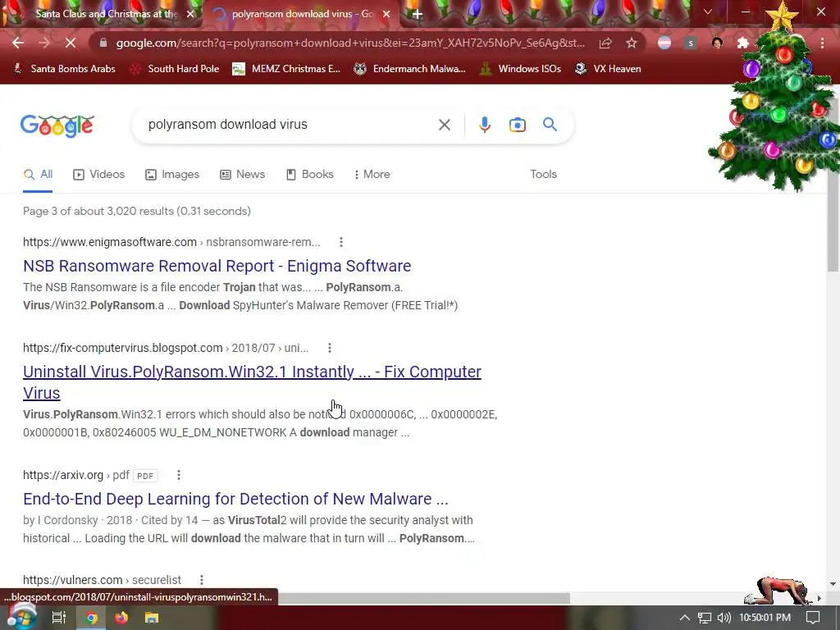Go back to the previous page
This screenshot has height=630, width=840.
(18, 43)
